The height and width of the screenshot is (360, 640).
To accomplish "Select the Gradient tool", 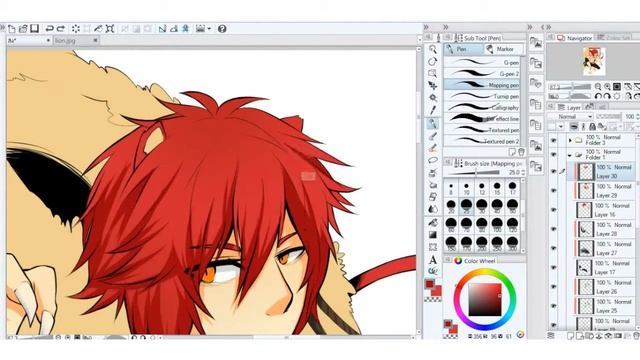I will click(433, 235).
